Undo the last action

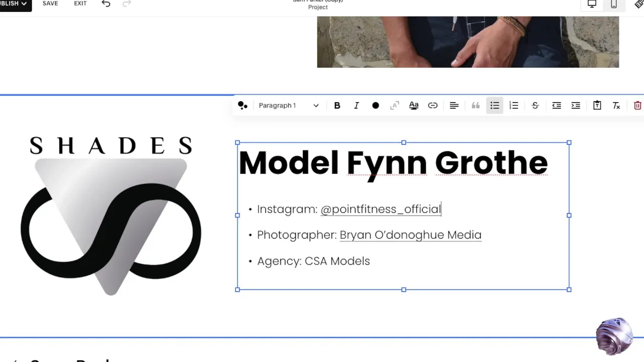coord(106,4)
